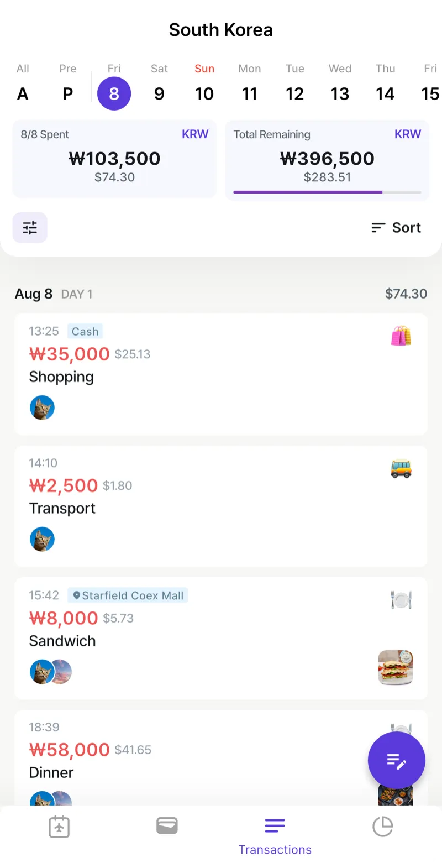The width and height of the screenshot is (442, 868).
Task: Select the All days filter
Action: tap(23, 86)
